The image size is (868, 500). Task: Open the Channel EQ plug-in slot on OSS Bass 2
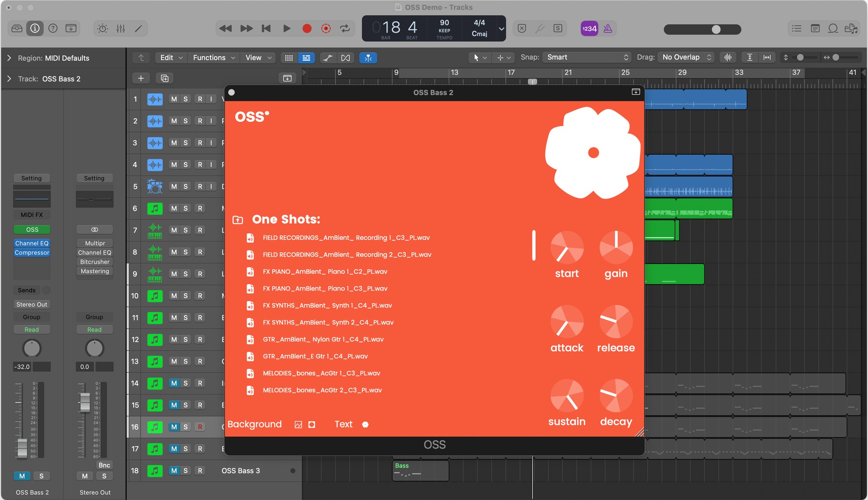[x=32, y=243]
